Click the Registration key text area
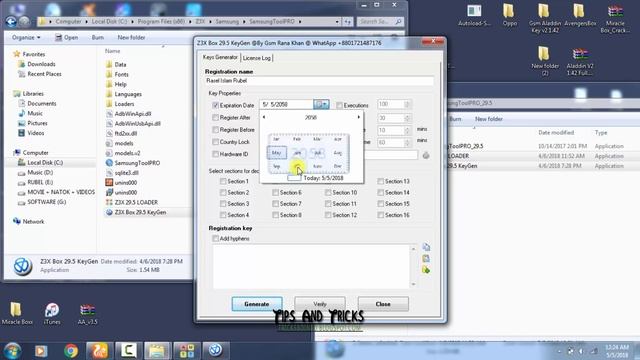The width and height of the screenshot is (640, 360). click(x=311, y=266)
